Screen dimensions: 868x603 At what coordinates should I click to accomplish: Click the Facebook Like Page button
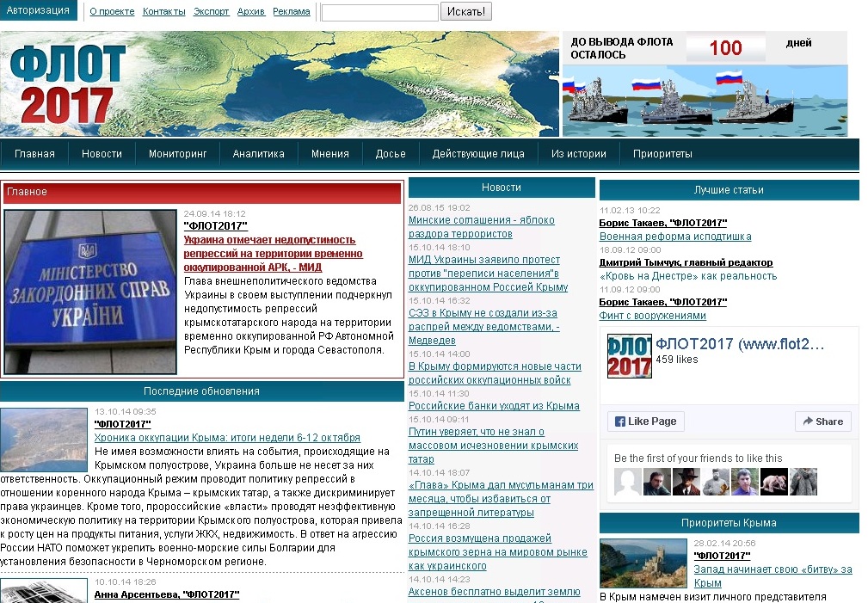[x=645, y=421]
